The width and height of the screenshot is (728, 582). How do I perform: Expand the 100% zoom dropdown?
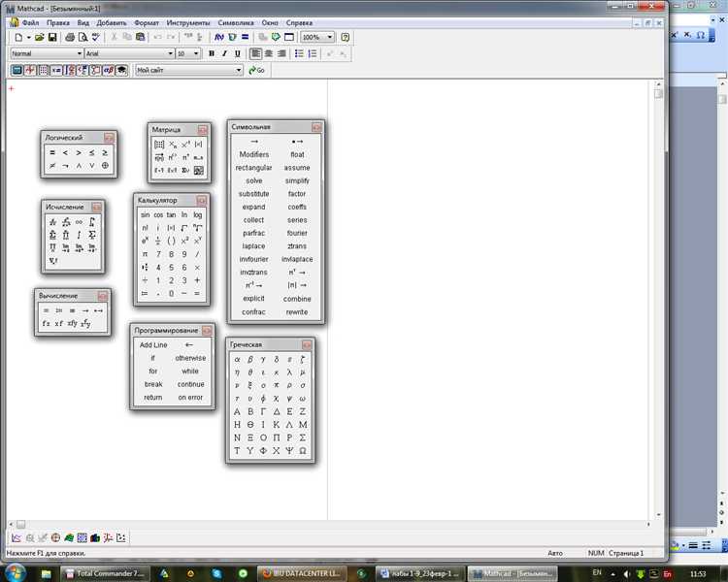[330, 37]
